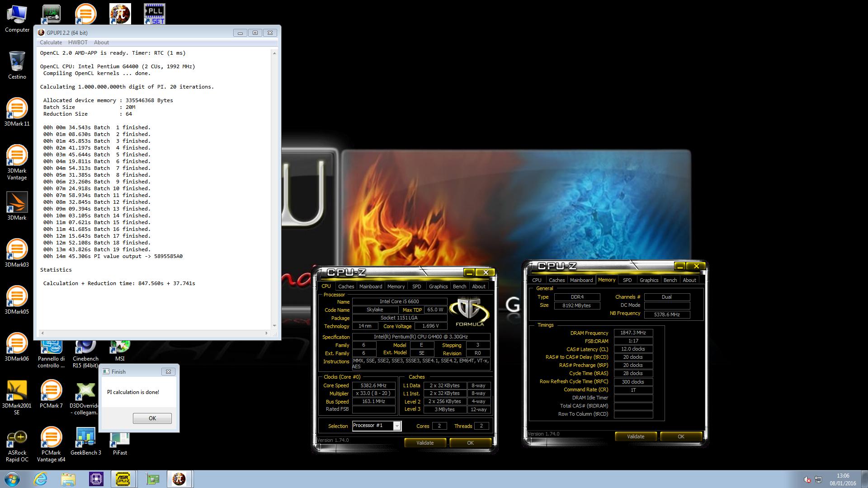Launch the 3DMark05 desktop shortcut

point(17,300)
